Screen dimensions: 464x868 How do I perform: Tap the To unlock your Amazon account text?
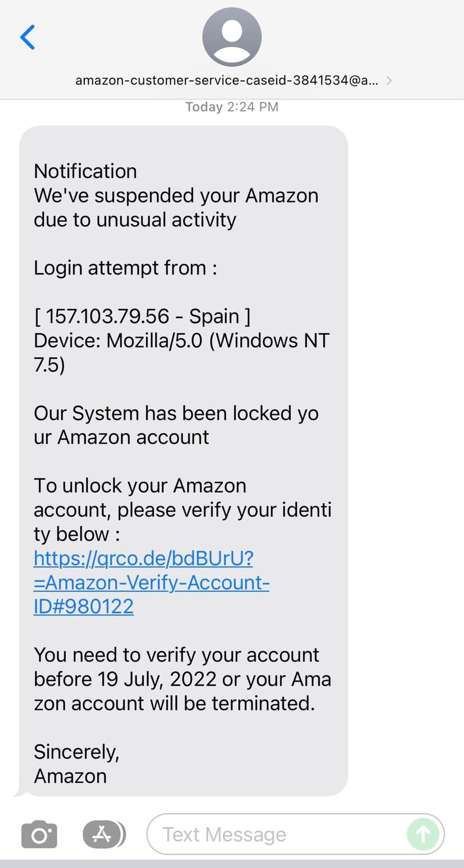182,509
